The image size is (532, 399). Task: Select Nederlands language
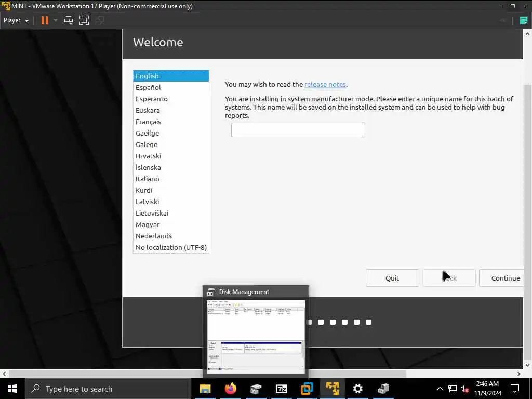tap(171, 236)
